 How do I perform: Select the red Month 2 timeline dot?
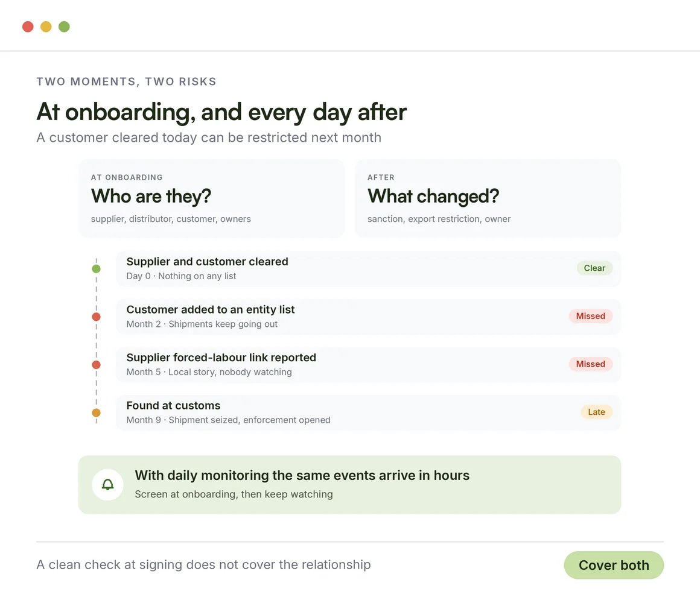click(96, 317)
